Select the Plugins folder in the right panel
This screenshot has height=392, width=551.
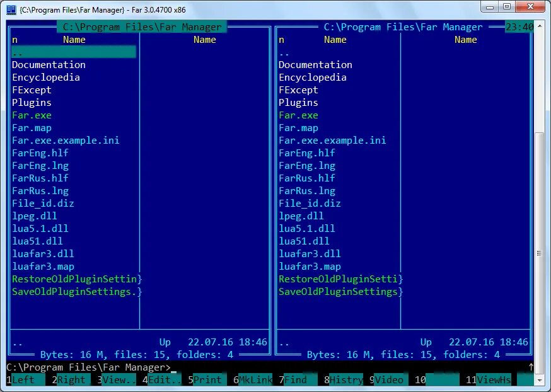pos(298,103)
